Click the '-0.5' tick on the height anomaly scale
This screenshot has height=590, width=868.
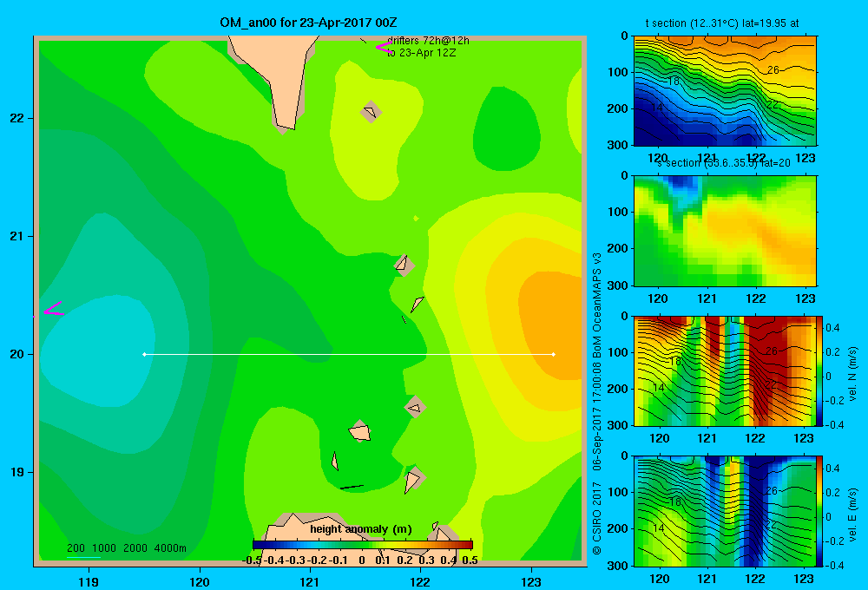pyautogui.click(x=253, y=560)
